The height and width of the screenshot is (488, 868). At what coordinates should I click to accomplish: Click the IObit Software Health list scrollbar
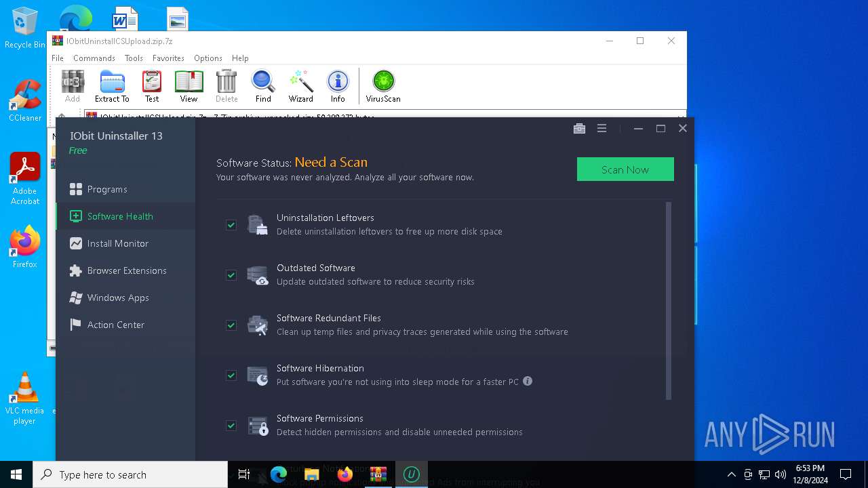click(669, 301)
